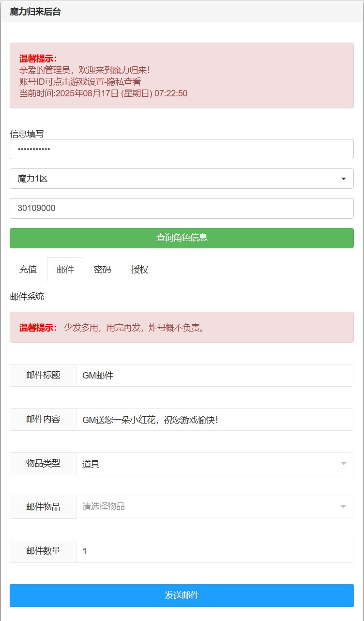Viewport: 364px width, 621px height.
Task: Switch to the 充值 tab
Action: point(28,270)
